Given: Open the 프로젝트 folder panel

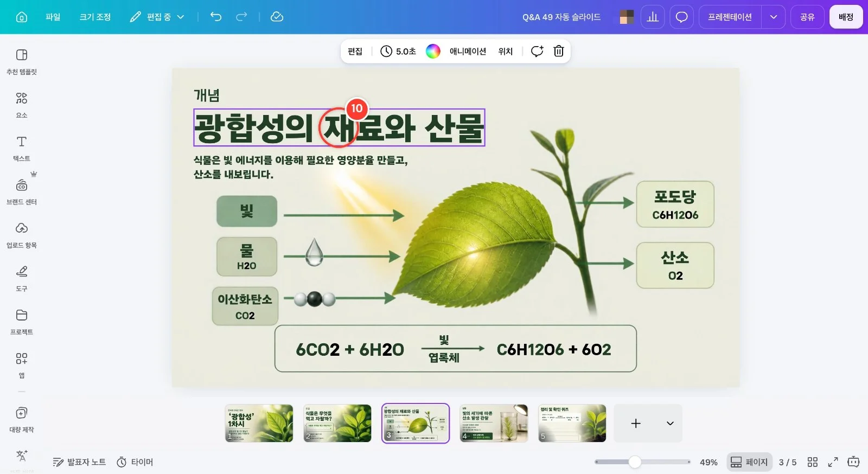Looking at the screenshot, I should [22, 322].
